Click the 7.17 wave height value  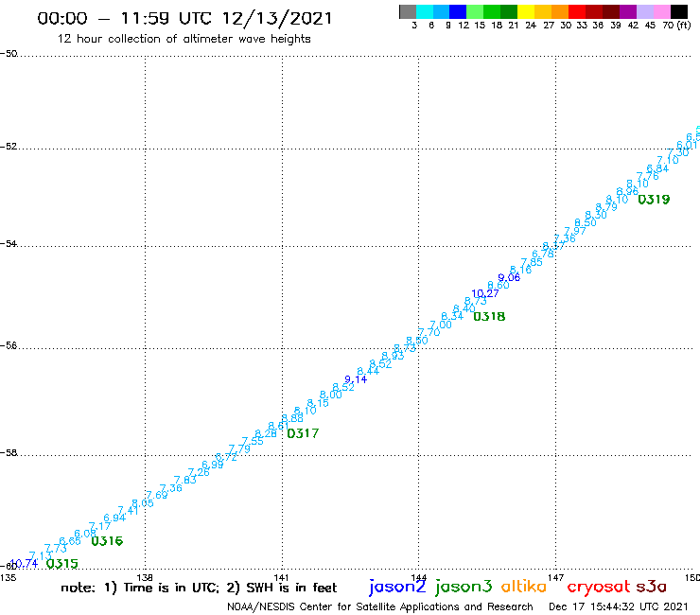(99, 526)
